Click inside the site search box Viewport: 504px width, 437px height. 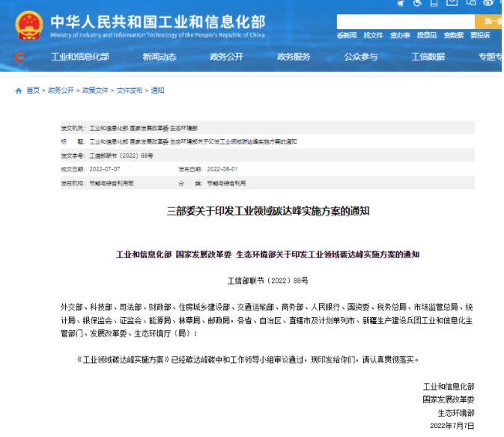coord(404,22)
